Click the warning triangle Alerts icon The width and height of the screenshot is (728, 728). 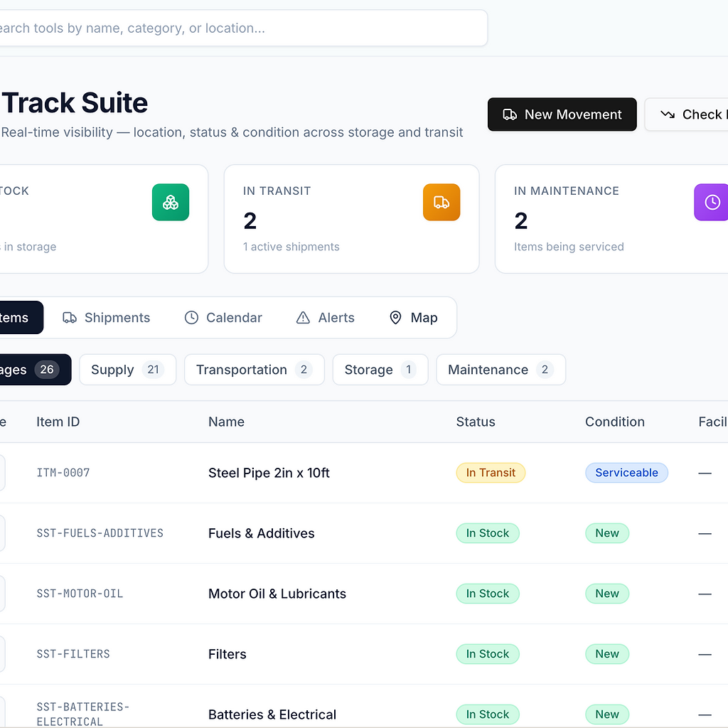(x=303, y=318)
